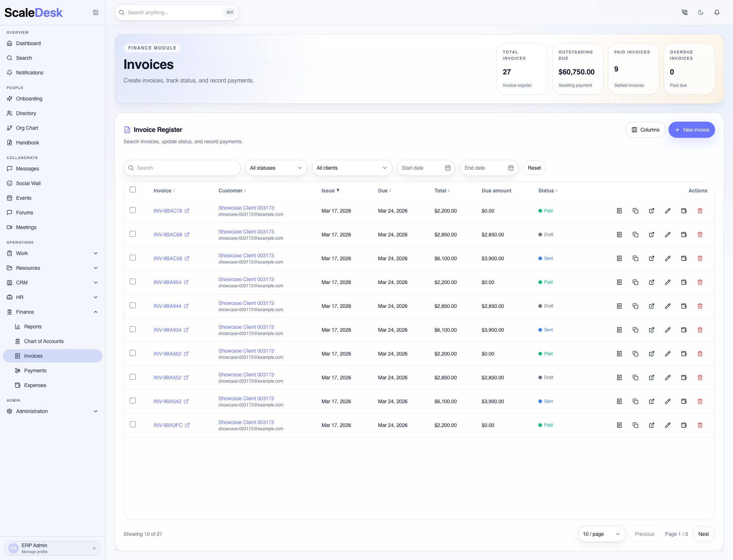Image resolution: width=733 pixels, height=560 pixels.
Task: Expand the Work sidebar section
Action: click(x=52, y=253)
